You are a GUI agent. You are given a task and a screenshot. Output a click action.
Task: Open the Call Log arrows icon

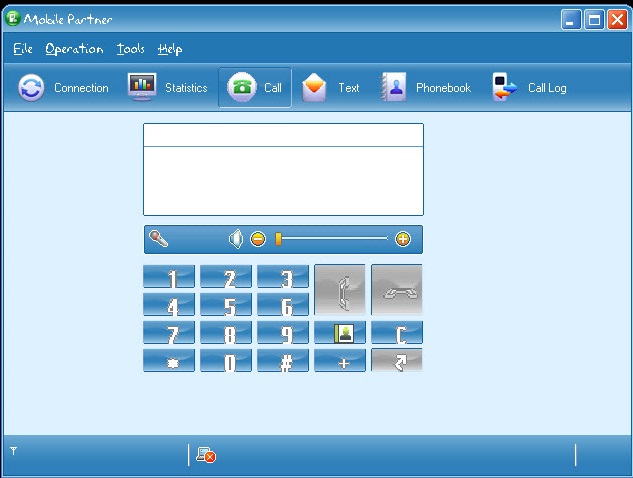click(504, 87)
